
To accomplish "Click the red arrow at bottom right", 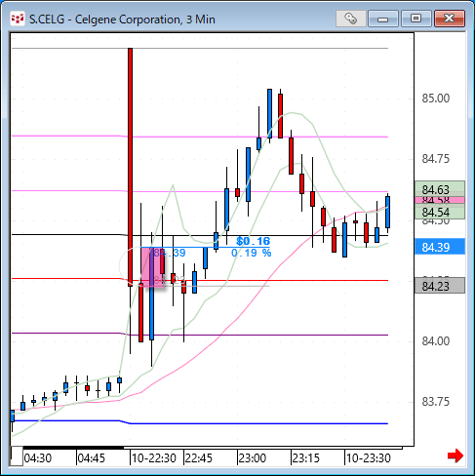I will pos(455,456).
